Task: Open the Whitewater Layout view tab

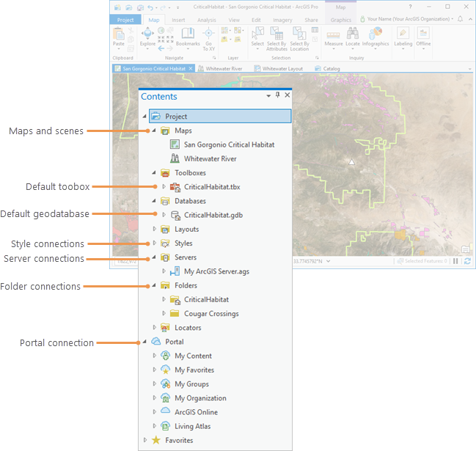Action: [279, 69]
